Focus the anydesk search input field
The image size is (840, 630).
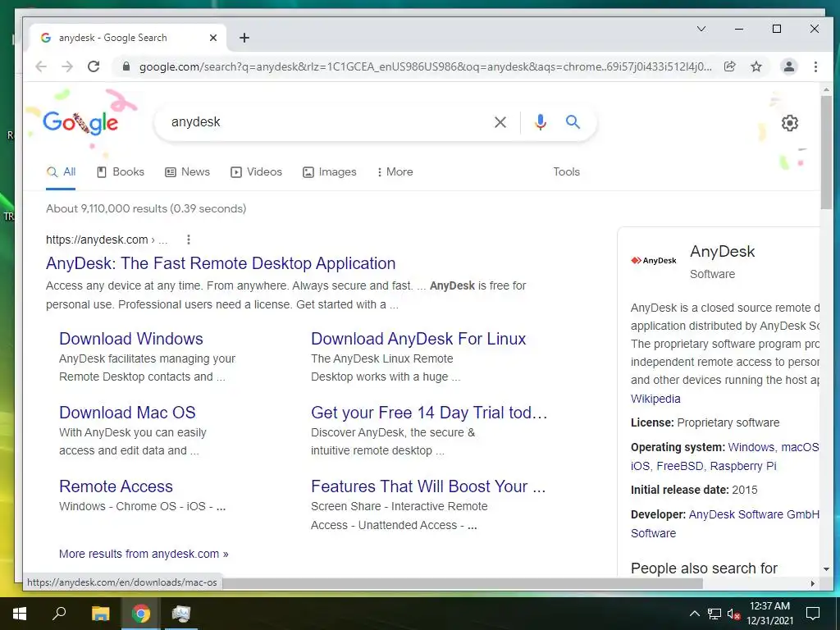coord(326,122)
